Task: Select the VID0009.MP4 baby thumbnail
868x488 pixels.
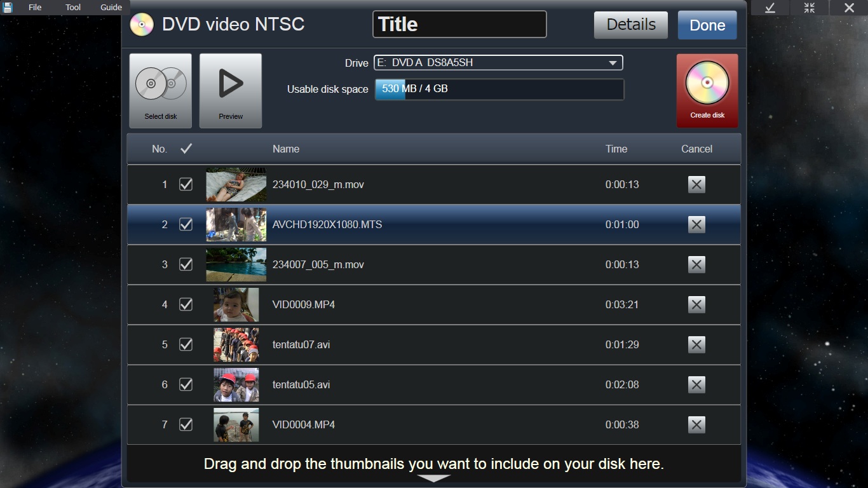Action: point(236,304)
